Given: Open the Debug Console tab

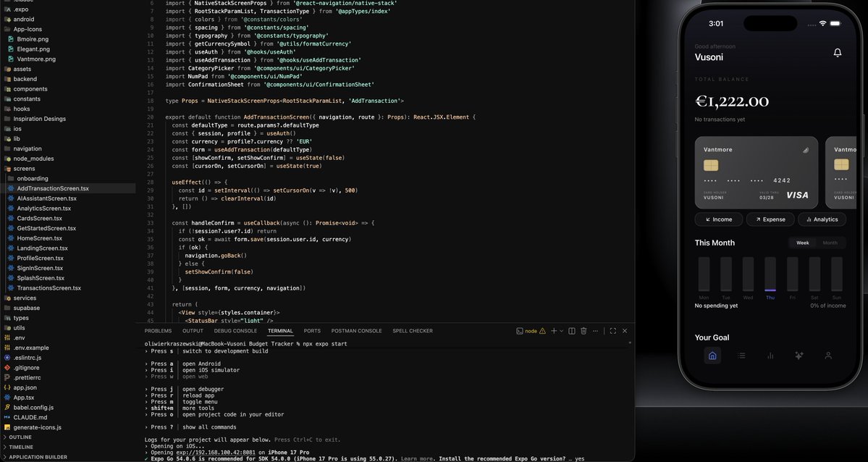Looking at the screenshot, I should coord(235,331).
